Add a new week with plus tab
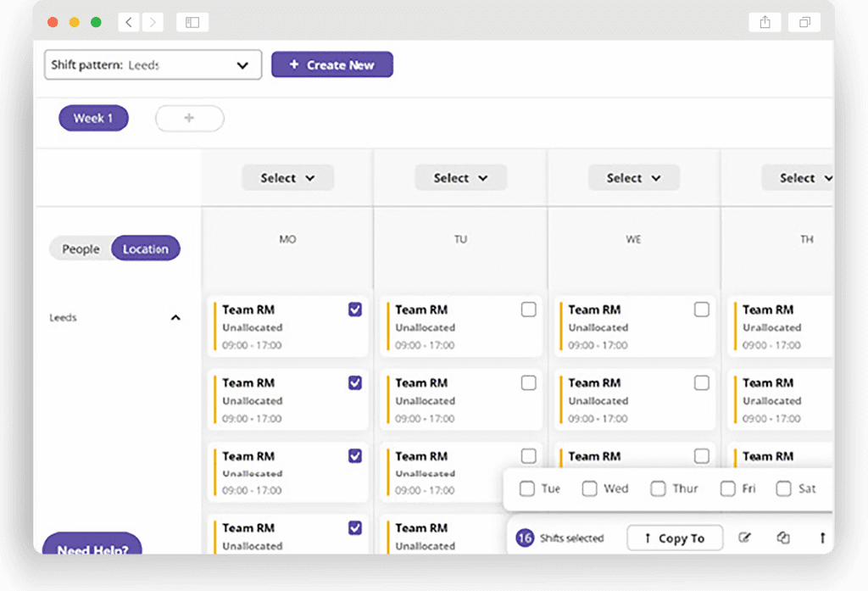Image resolution: width=868 pixels, height=591 pixels. coord(189,119)
